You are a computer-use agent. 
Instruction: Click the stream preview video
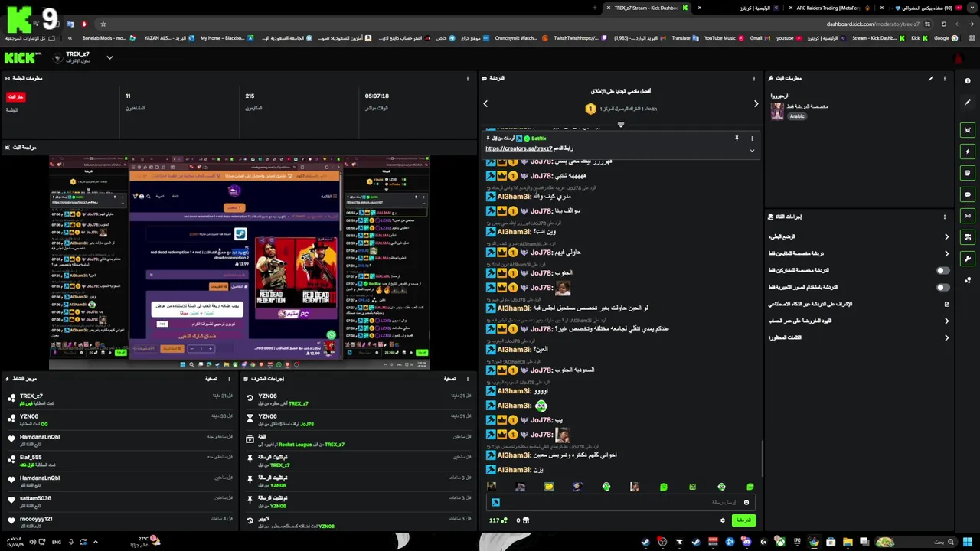tap(239, 262)
